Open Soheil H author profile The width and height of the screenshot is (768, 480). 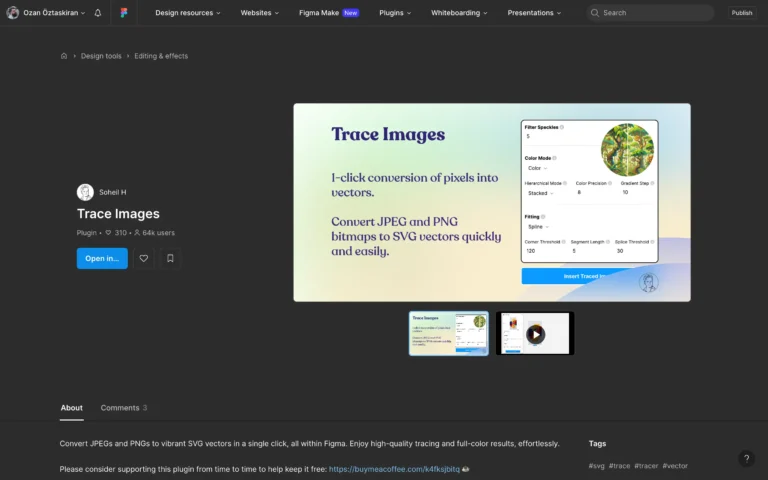[x=113, y=192]
